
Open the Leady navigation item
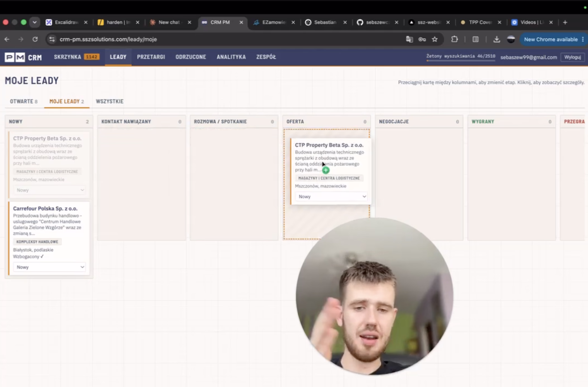click(118, 57)
